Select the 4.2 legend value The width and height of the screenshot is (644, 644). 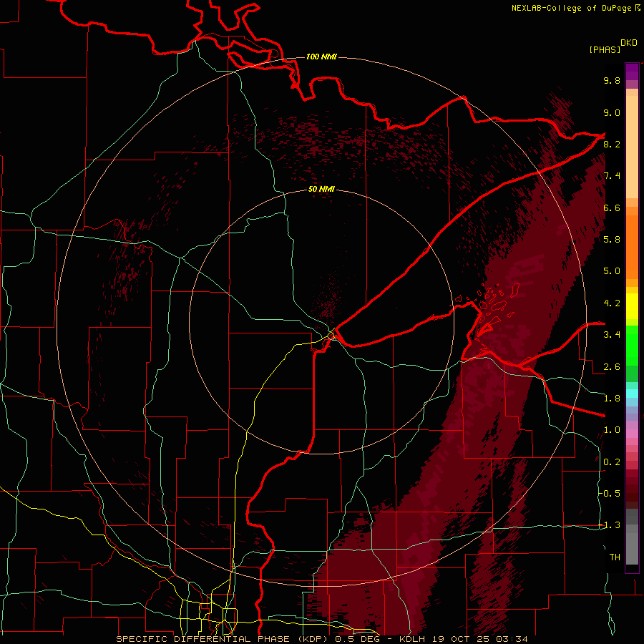point(612,303)
